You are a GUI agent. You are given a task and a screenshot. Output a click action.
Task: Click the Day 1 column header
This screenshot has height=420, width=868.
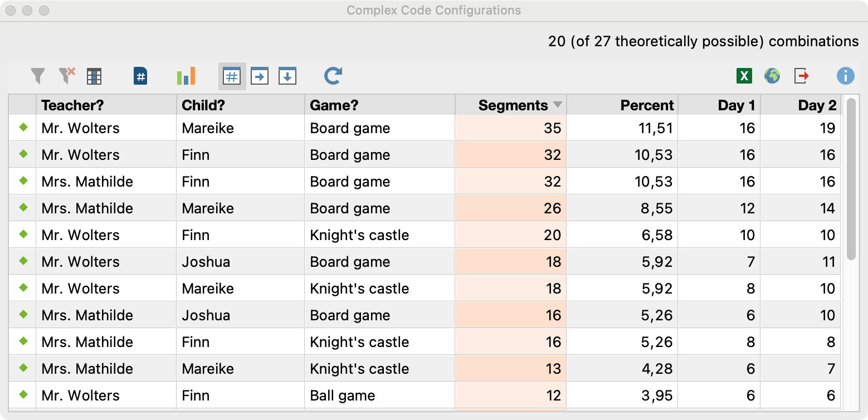pos(719,105)
